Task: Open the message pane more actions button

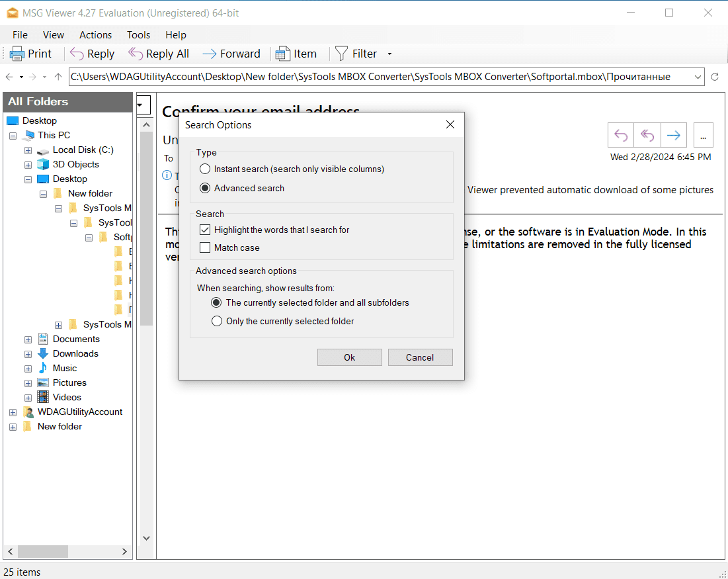Action: (703, 135)
